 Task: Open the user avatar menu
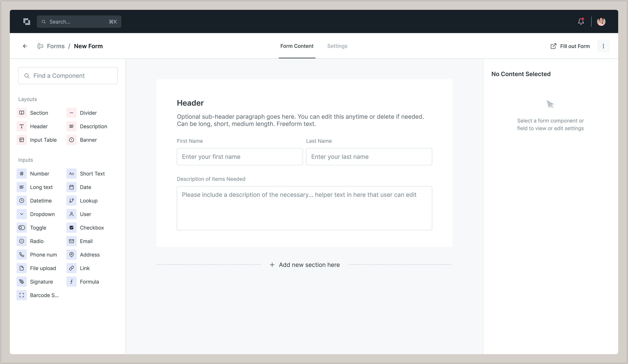coord(601,22)
